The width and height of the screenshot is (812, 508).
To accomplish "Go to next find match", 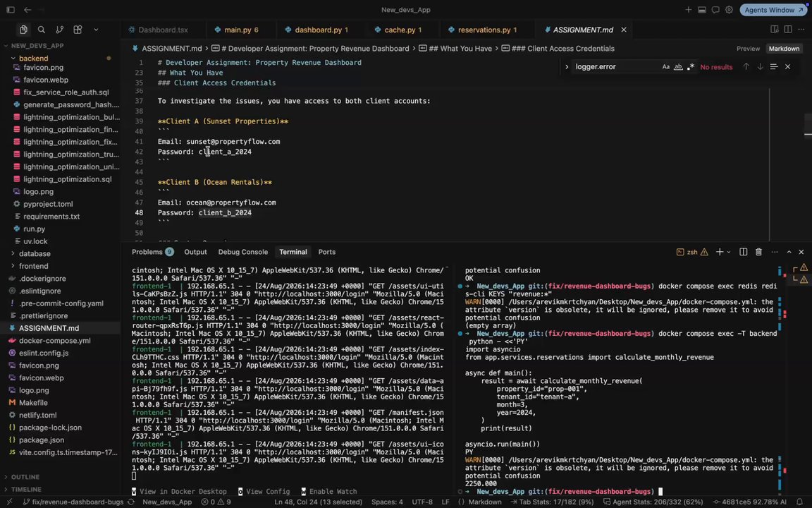I will [760, 67].
